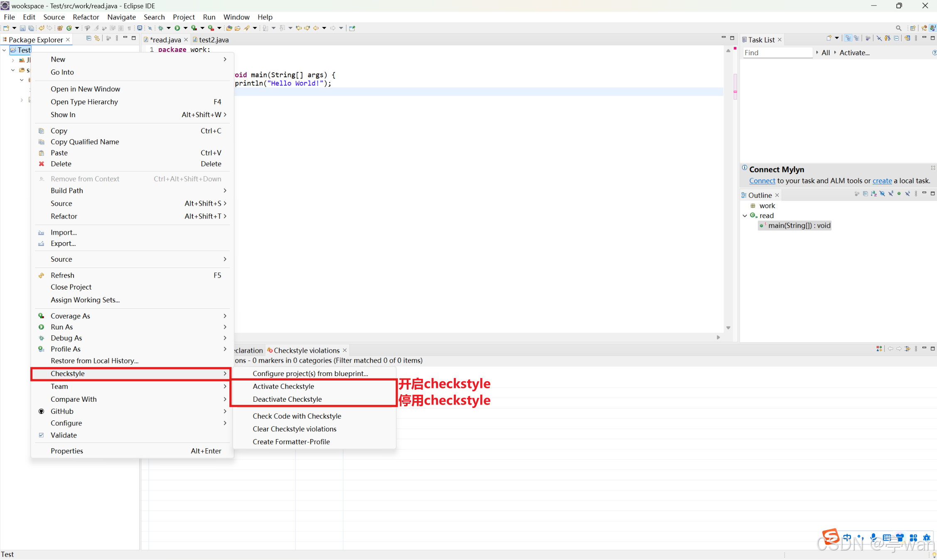Click the New Java Class wizard icon
937x560 pixels.
[x=69, y=28]
